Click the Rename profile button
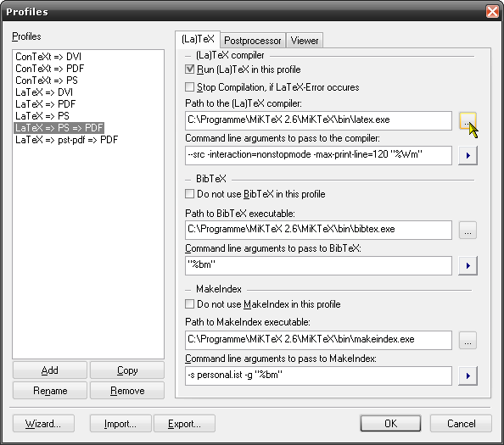The width and height of the screenshot is (504, 445). 50,391
